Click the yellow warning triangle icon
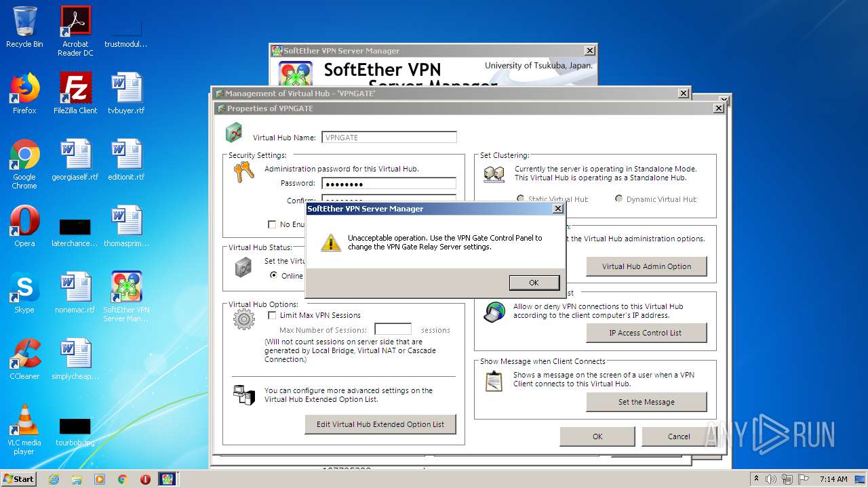Viewport: 868px width, 488px height. tap(331, 243)
